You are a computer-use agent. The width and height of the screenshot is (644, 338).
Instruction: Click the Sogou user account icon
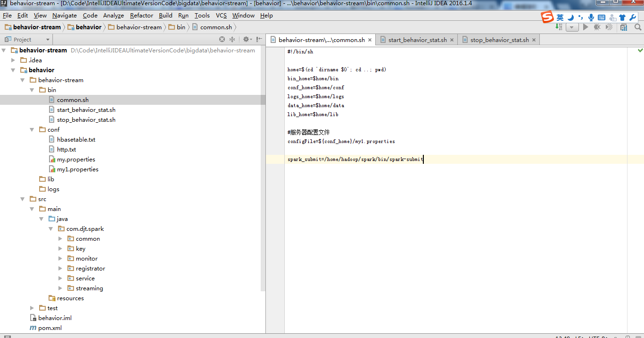pos(612,17)
